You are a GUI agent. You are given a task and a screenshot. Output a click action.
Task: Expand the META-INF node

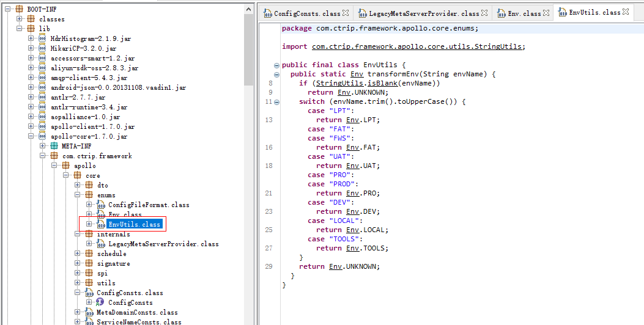point(42,146)
